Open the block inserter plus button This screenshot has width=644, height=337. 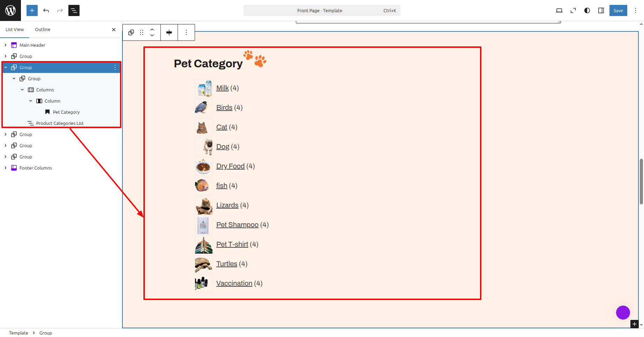32,10
